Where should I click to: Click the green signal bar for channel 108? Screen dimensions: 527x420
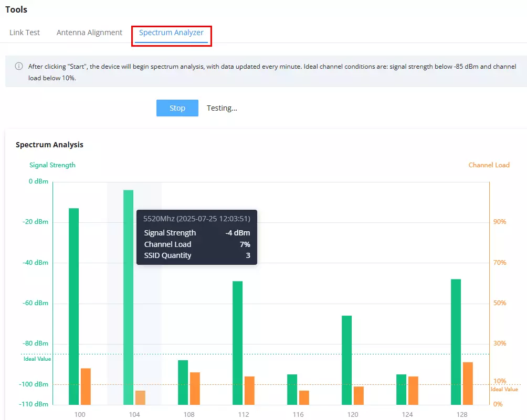point(183,382)
